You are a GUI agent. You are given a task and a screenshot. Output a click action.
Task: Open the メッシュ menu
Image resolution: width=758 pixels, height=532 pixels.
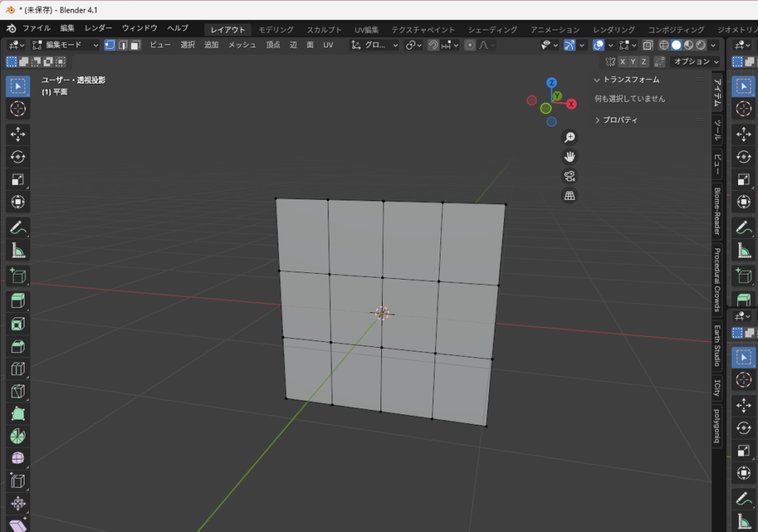[241, 45]
